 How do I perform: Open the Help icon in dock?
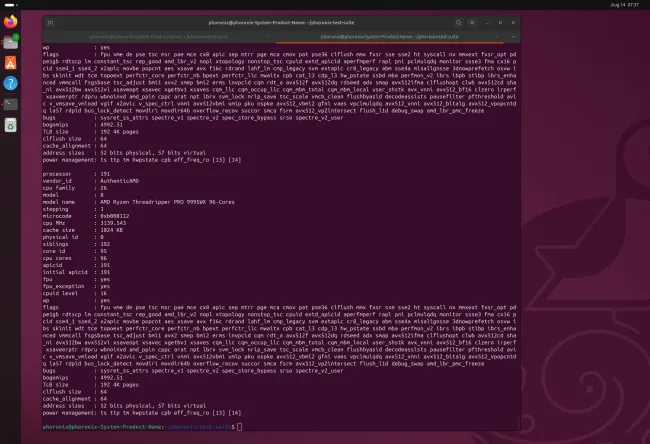coord(11,82)
